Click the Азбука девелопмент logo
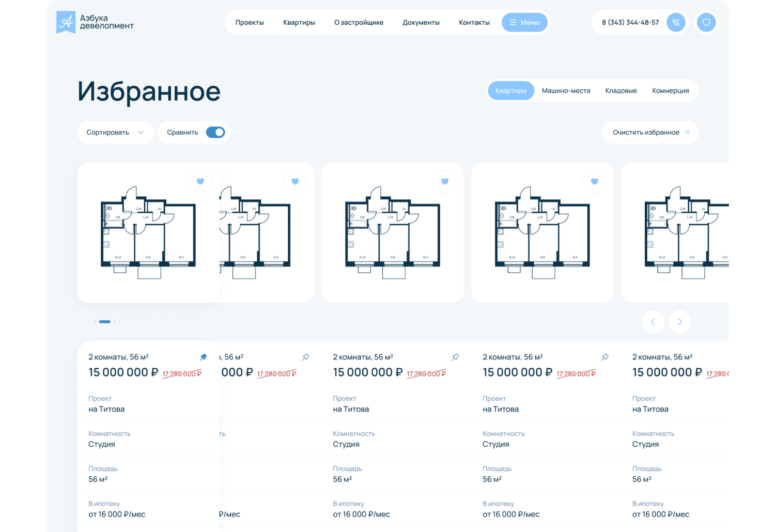The height and width of the screenshot is (532, 776). 95,22
